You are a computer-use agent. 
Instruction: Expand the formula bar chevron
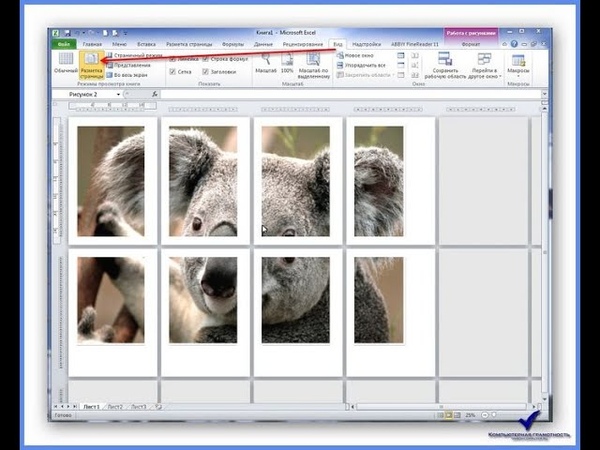[544, 94]
